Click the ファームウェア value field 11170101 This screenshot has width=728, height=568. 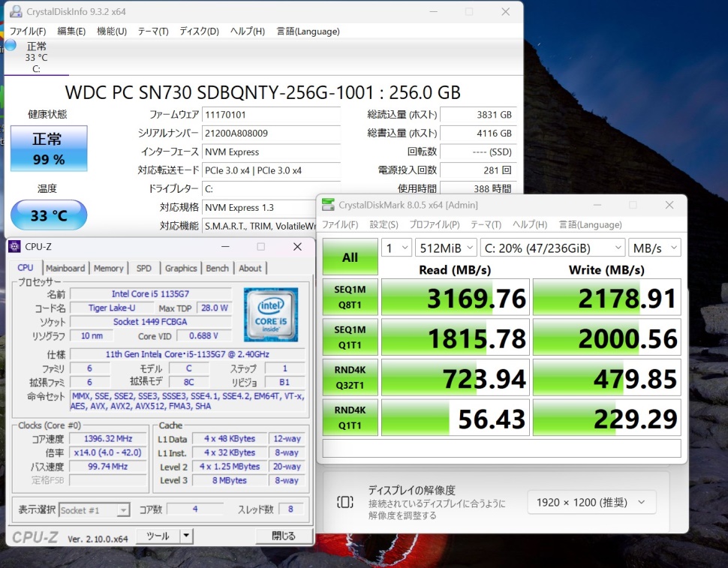coord(271,115)
